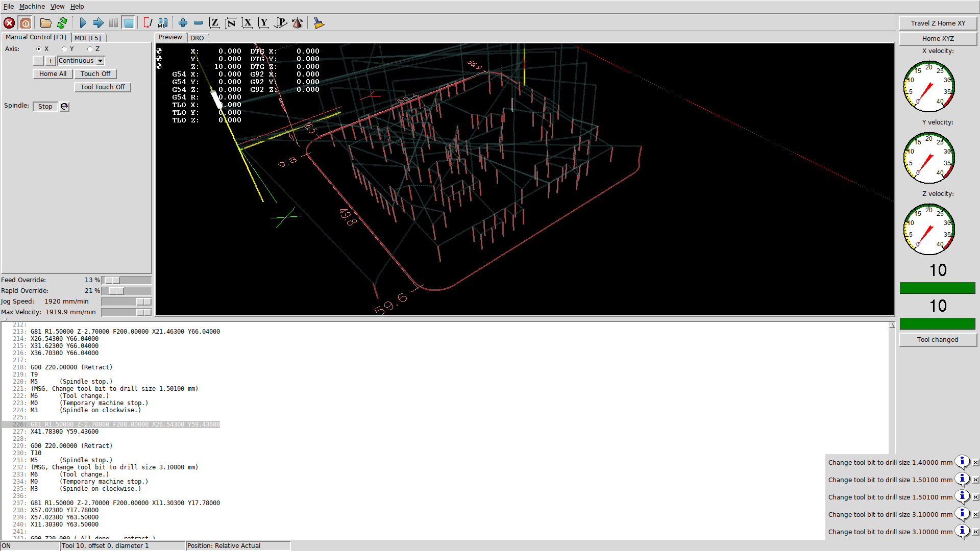Switch to MDI [F5] tab

(x=87, y=38)
